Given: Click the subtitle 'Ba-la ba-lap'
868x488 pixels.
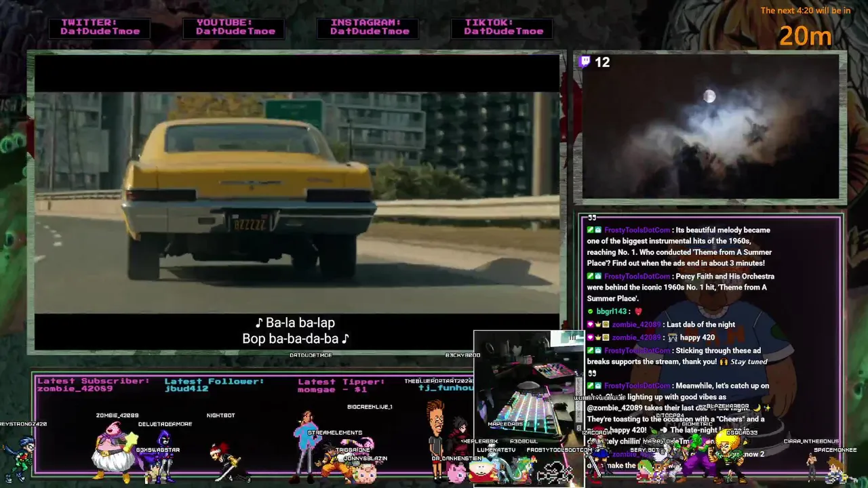Looking at the screenshot, I should point(295,323).
